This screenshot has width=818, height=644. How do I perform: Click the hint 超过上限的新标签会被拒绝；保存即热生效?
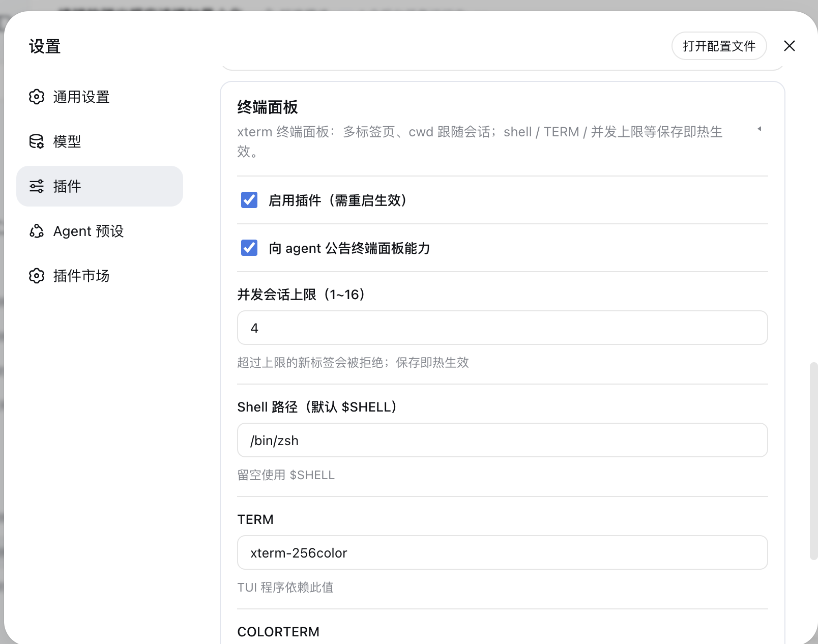pyautogui.click(x=353, y=362)
